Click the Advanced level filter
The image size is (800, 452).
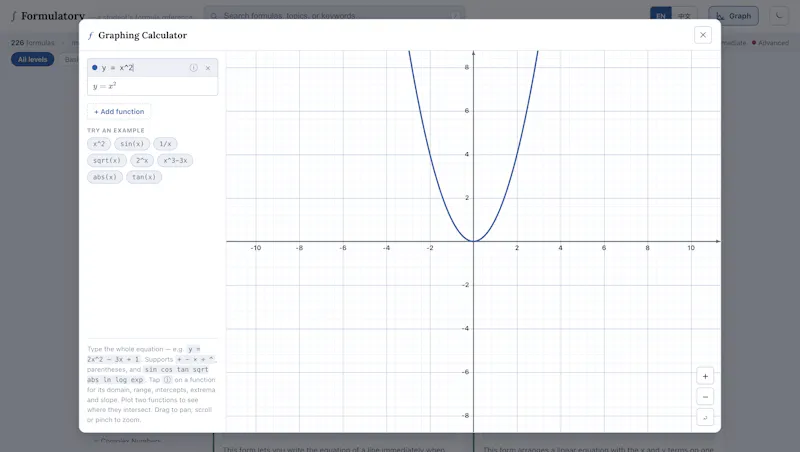click(x=770, y=43)
